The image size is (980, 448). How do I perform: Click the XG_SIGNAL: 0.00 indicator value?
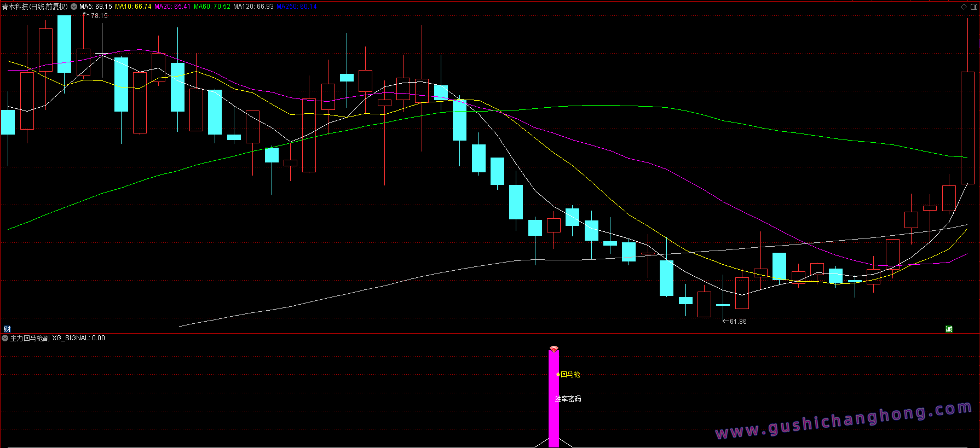79,338
